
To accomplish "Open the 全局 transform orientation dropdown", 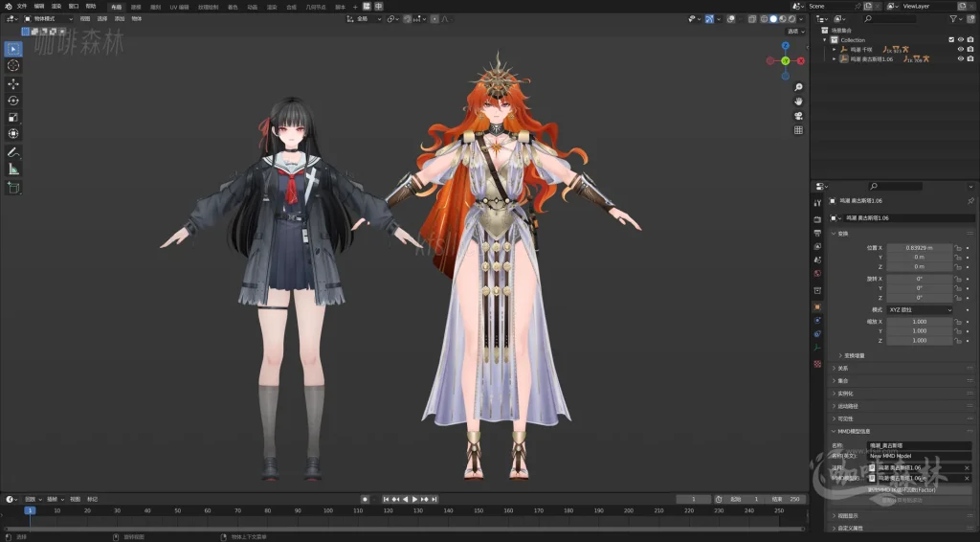I will 364,19.
